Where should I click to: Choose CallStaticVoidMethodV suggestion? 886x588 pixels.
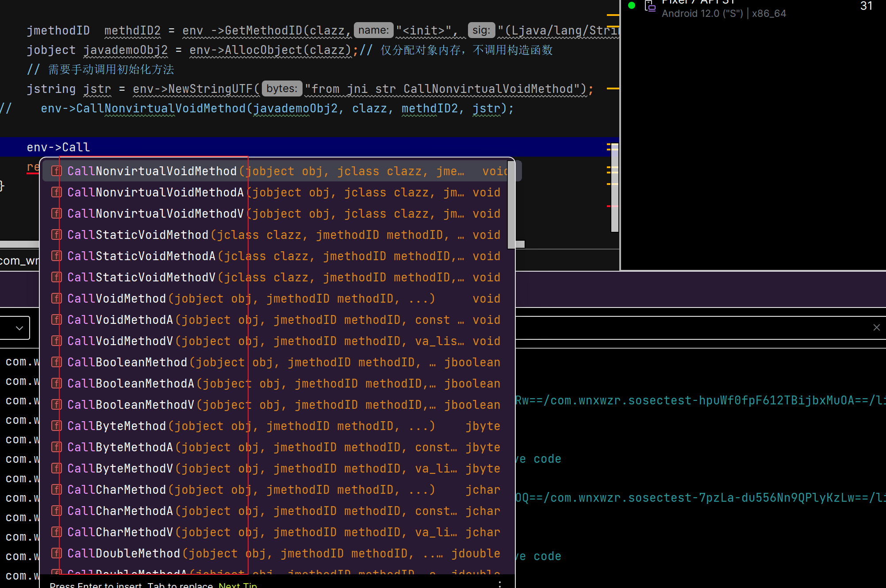tap(277, 277)
